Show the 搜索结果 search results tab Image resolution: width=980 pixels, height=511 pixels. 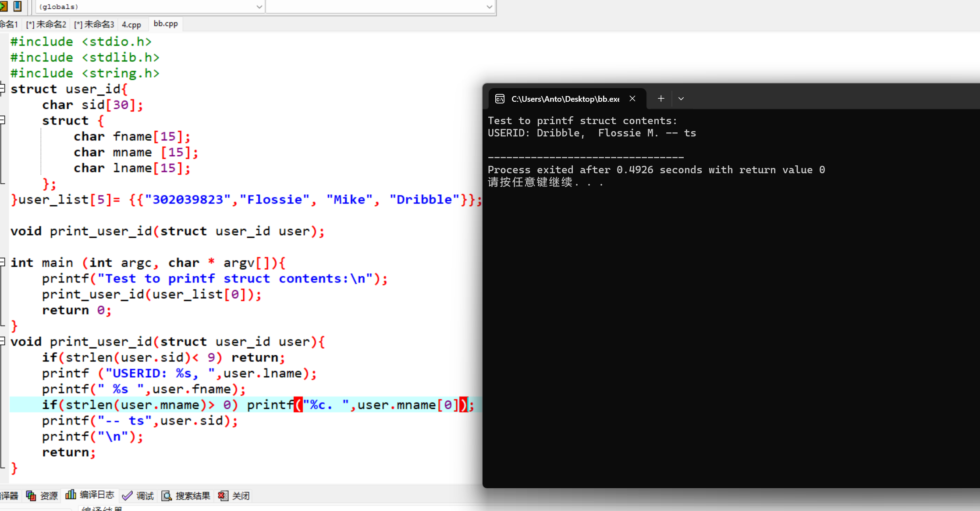[x=186, y=496]
